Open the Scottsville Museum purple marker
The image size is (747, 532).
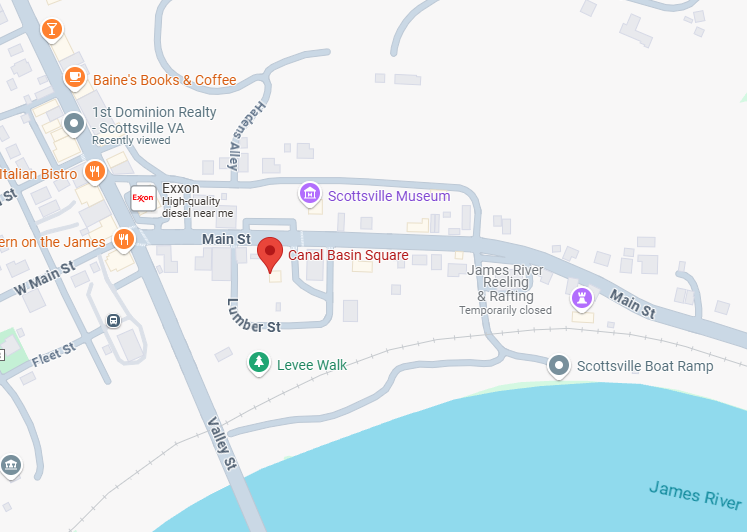(x=310, y=194)
